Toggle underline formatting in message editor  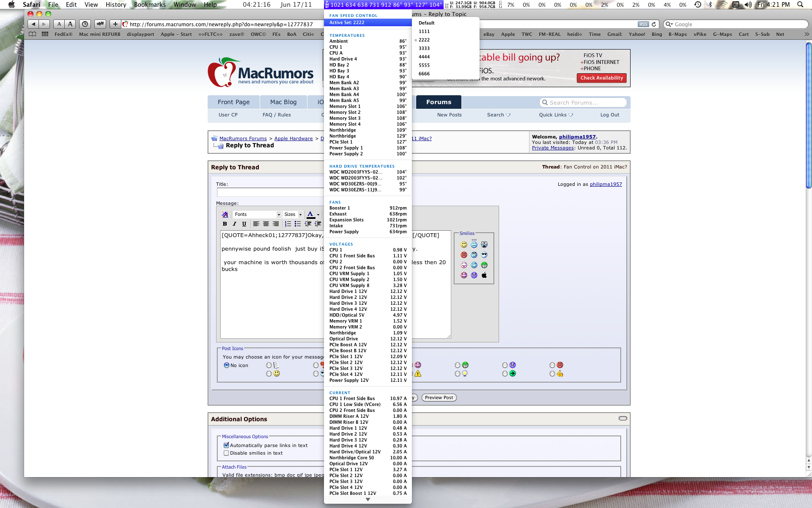244,224
